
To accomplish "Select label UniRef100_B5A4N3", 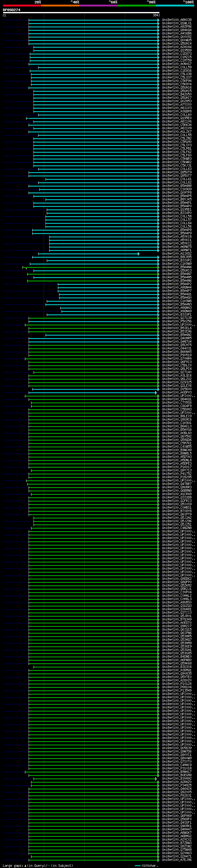I will point(176,304).
